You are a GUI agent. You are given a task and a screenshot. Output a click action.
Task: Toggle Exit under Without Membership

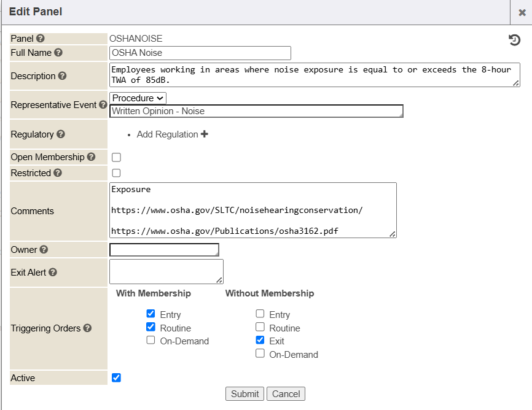coord(260,340)
